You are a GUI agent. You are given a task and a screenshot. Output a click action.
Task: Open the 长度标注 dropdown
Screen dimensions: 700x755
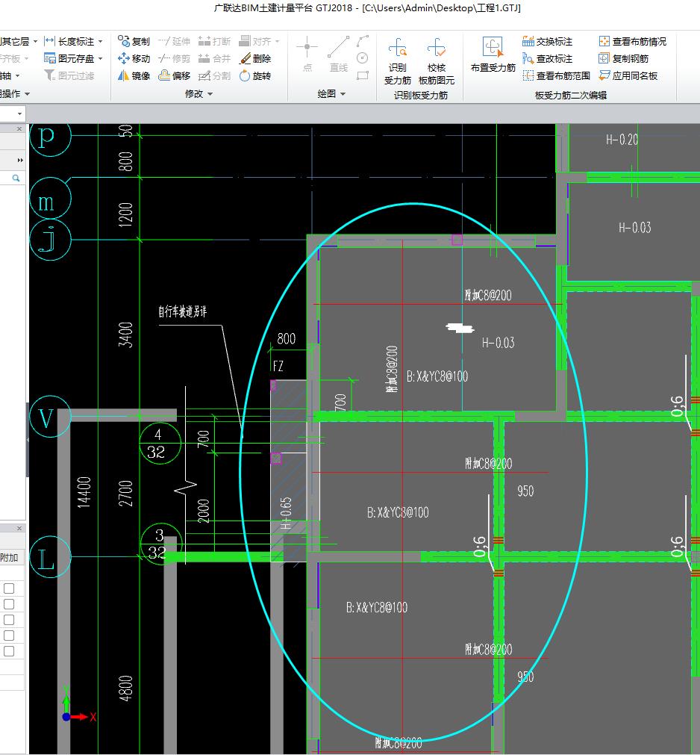100,42
